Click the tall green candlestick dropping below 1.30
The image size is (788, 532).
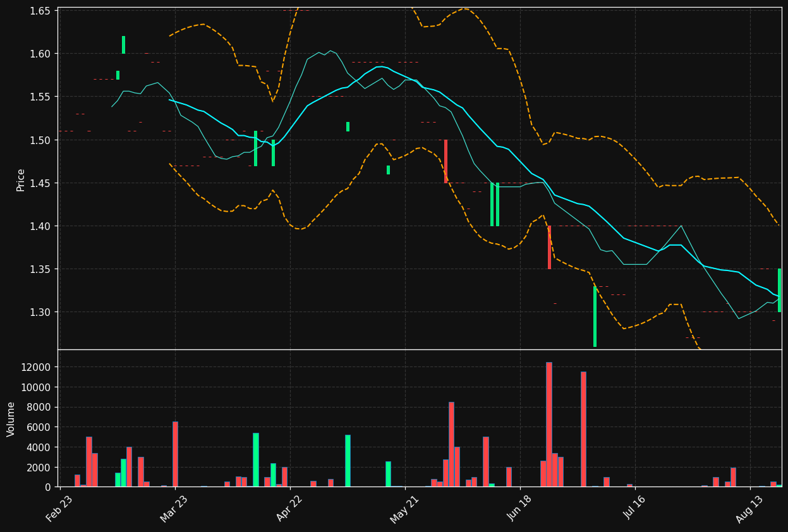[x=595, y=317]
